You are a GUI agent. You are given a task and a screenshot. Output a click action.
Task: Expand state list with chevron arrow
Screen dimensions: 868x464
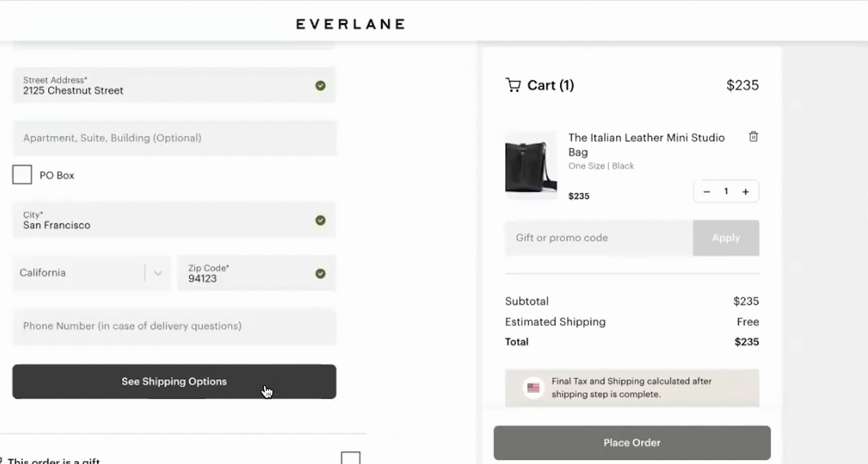coord(158,273)
